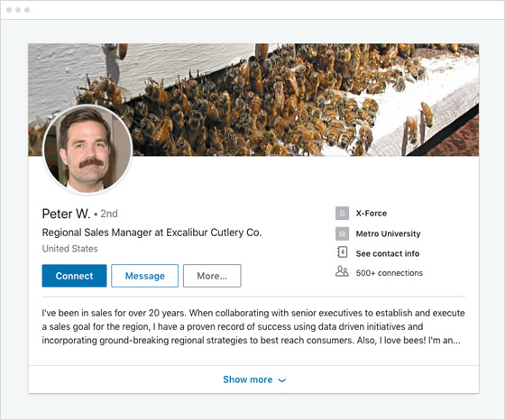The image size is (505, 420).
Task: Click the truncated summary paragraph ending "I'm an..."
Action: (253, 326)
